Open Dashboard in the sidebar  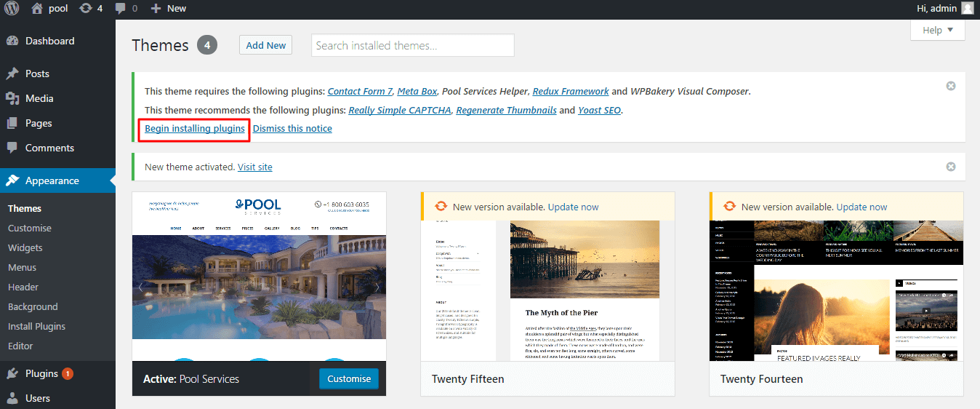coord(57,41)
